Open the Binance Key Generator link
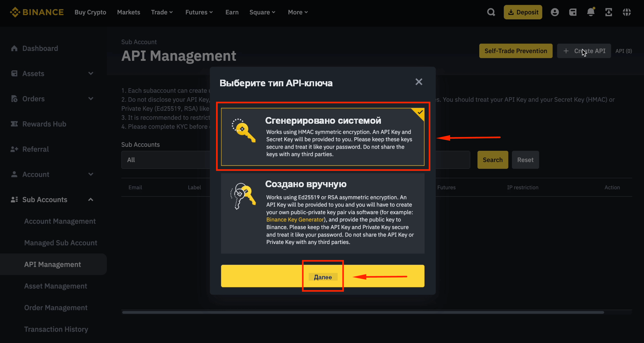The width and height of the screenshot is (644, 343). pyautogui.click(x=295, y=220)
